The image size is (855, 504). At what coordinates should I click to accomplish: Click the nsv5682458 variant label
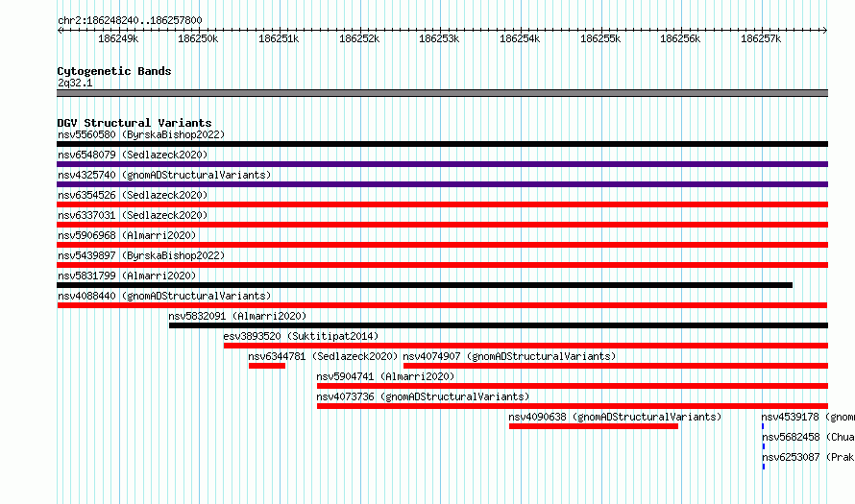pyautogui.click(x=808, y=437)
